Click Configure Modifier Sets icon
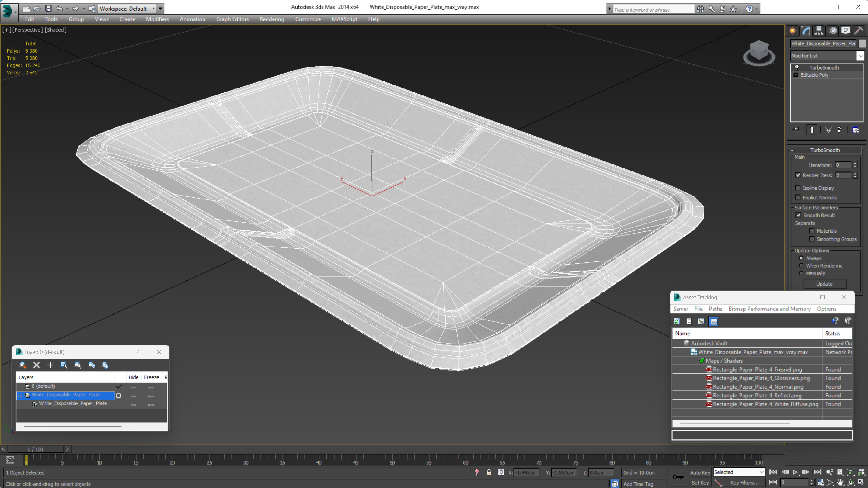This screenshot has width=868, height=488. pos(856,130)
